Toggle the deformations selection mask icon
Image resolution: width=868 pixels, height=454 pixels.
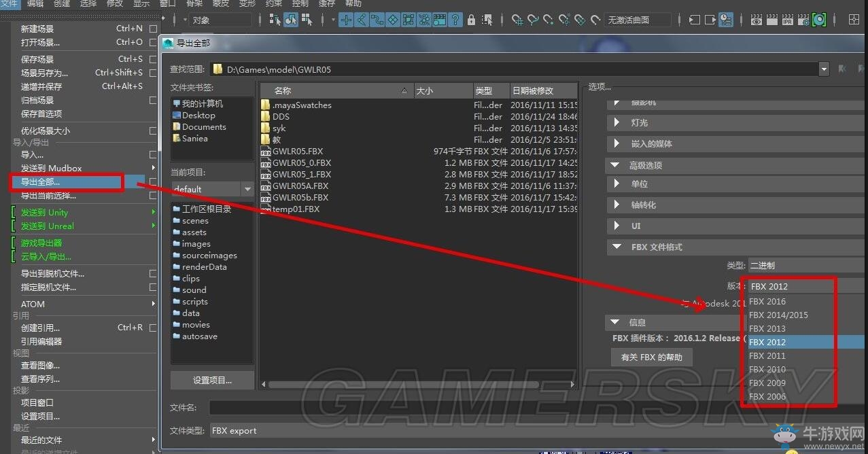point(409,20)
